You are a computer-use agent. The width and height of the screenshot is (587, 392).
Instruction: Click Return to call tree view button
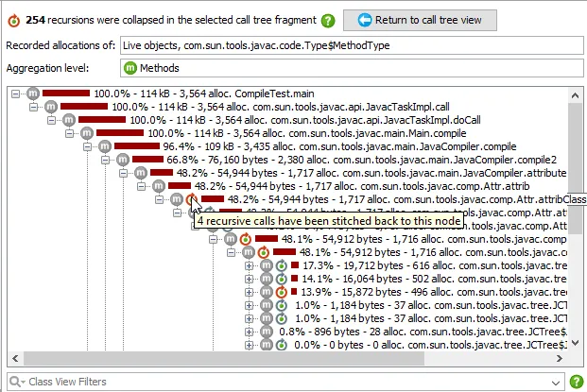[420, 20]
